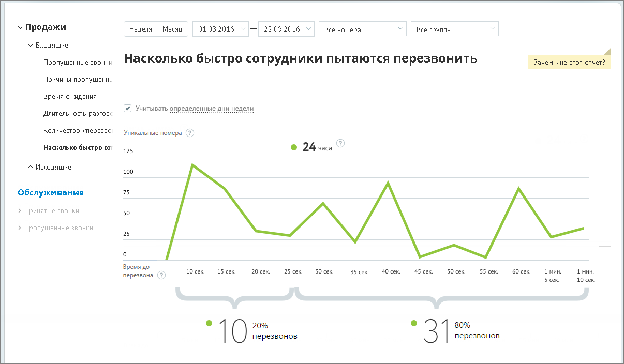
Task: Click help icon beside 24 часа
Action: pos(340,144)
